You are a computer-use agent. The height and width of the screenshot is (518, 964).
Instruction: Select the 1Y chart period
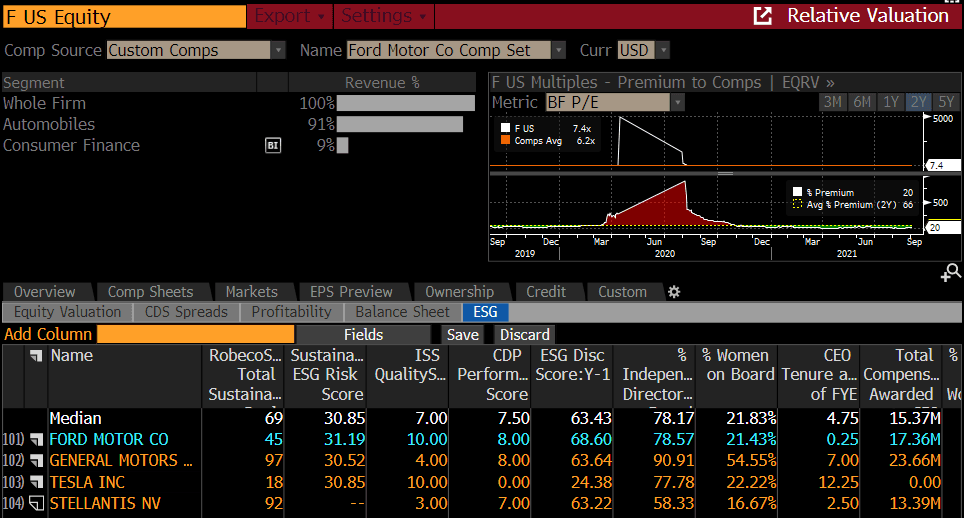pos(891,102)
